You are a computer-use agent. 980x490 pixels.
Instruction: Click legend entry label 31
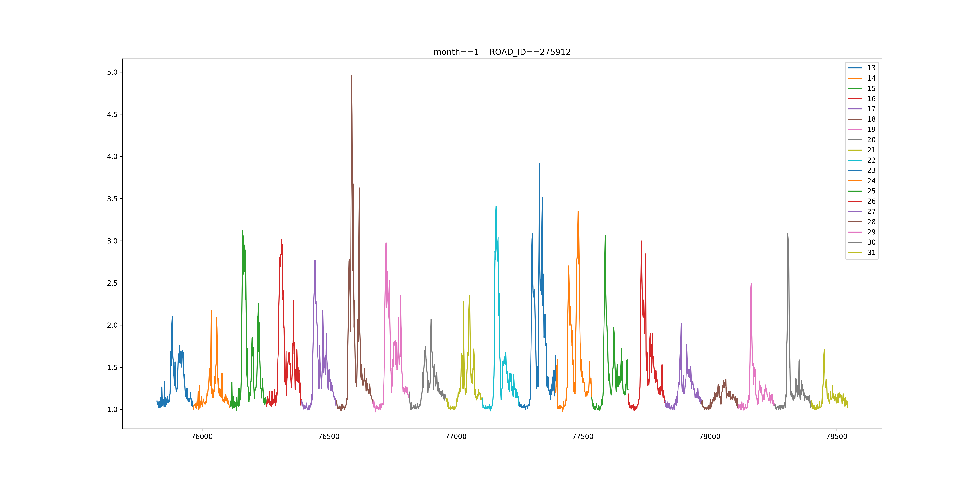pos(871,253)
